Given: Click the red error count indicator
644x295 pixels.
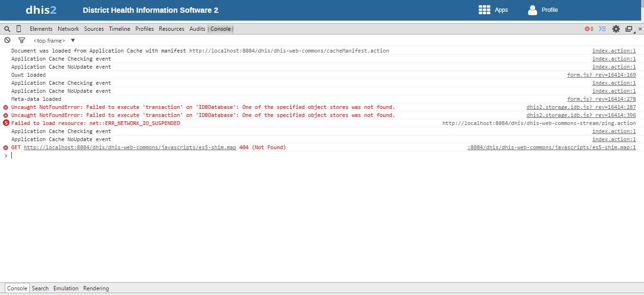Looking at the screenshot, I should [x=589, y=29].
